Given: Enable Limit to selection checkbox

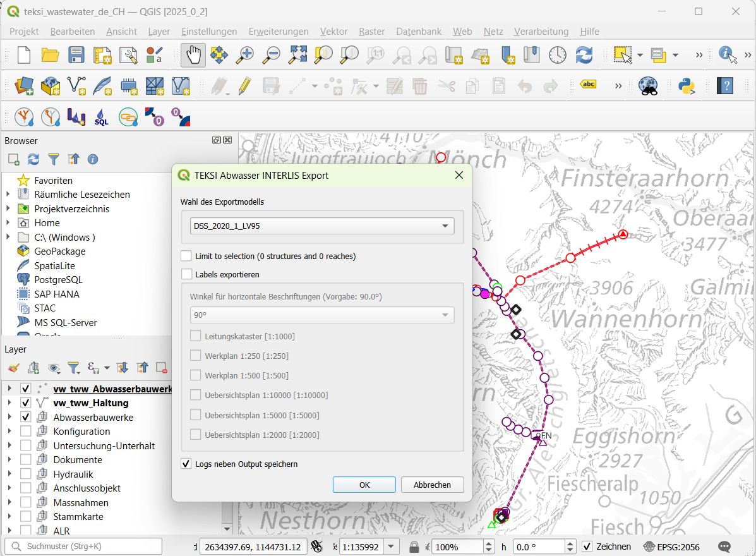Looking at the screenshot, I should click(x=186, y=256).
